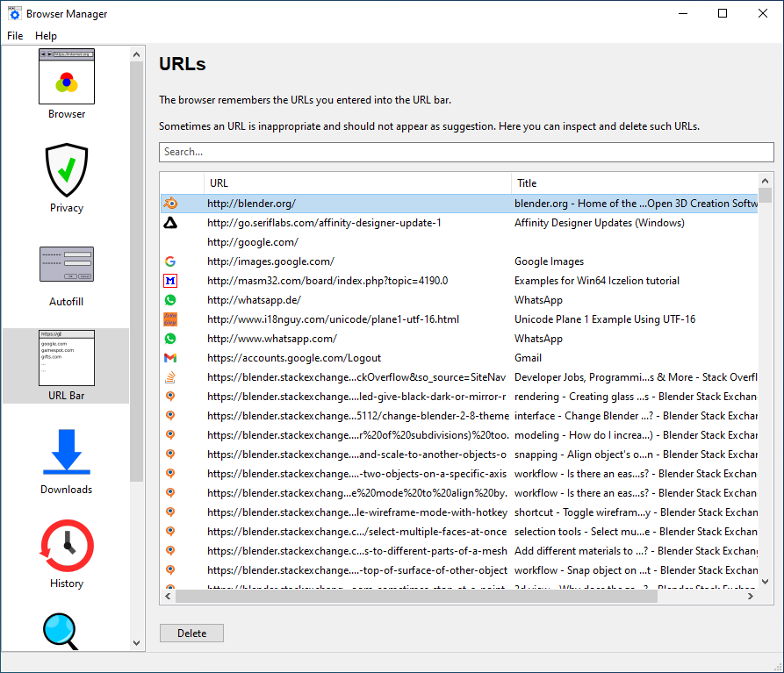Delete the selected URL with Delete button

(191, 633)
